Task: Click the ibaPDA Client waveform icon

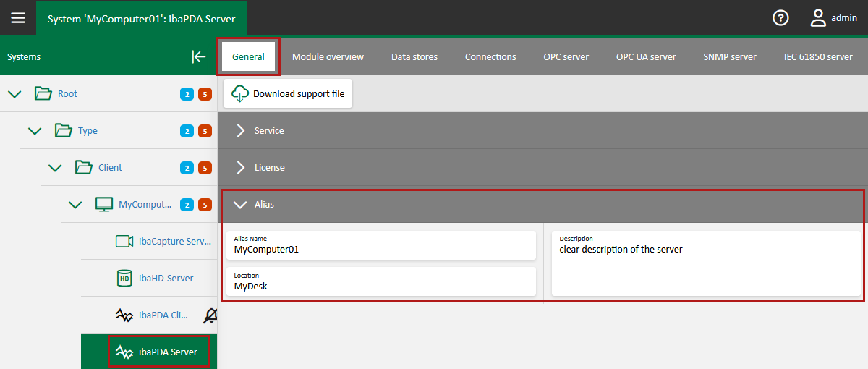Action: tap(124, 315)
